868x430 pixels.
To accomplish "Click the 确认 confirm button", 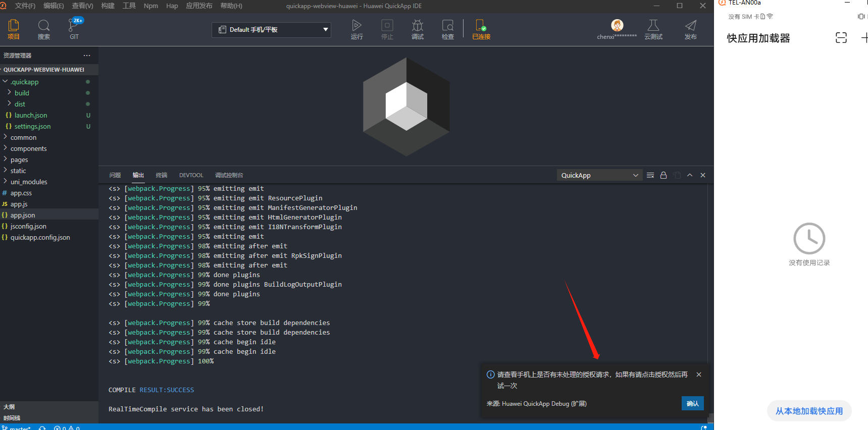I will (693, 403).
